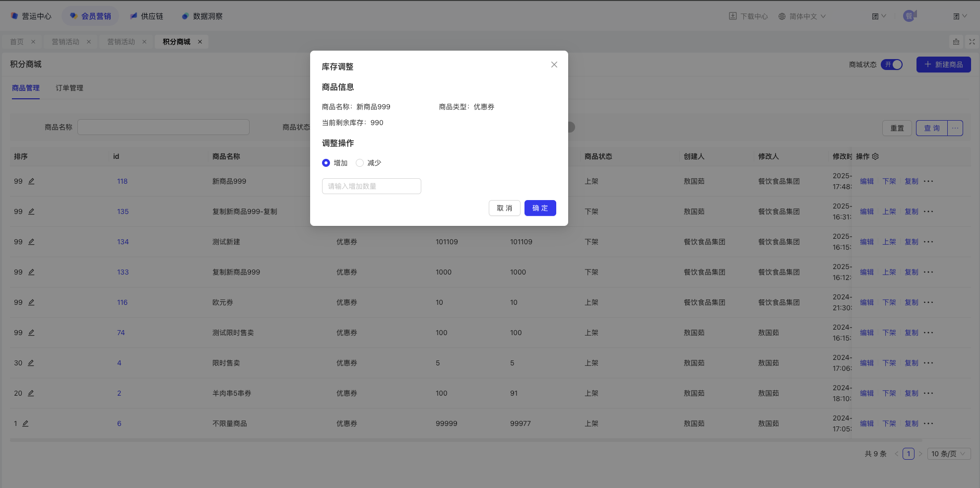Click 编辑 link for row 118
The height and width of the screenshot is (488, 980).
(867, 181)
